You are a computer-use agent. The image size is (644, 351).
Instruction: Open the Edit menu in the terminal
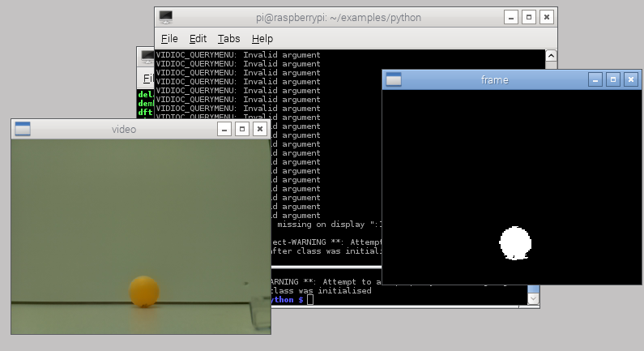(198, 39)
